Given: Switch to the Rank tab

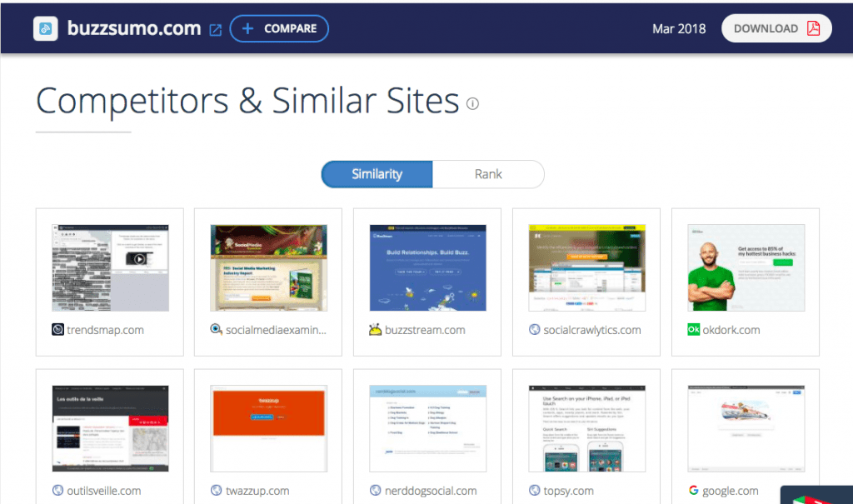Looking at the screenshot, I should [488, 174].
